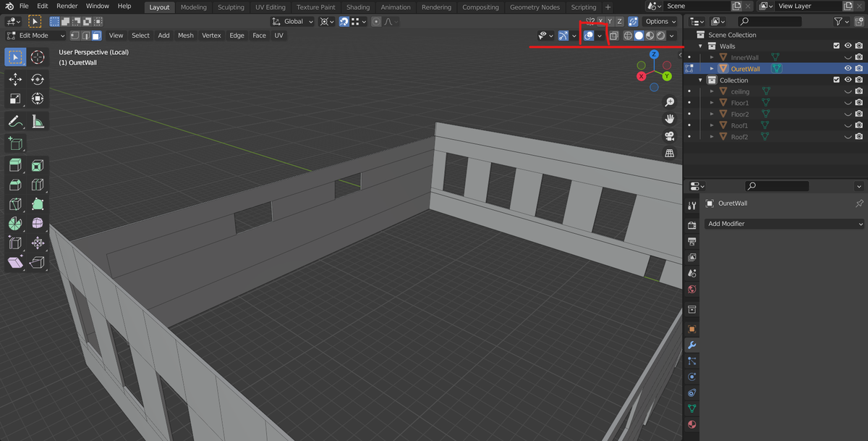The width and height of the screenshot is (868, 441).
Task: Click the pan hand viewport icon
Action: point(670,119)
